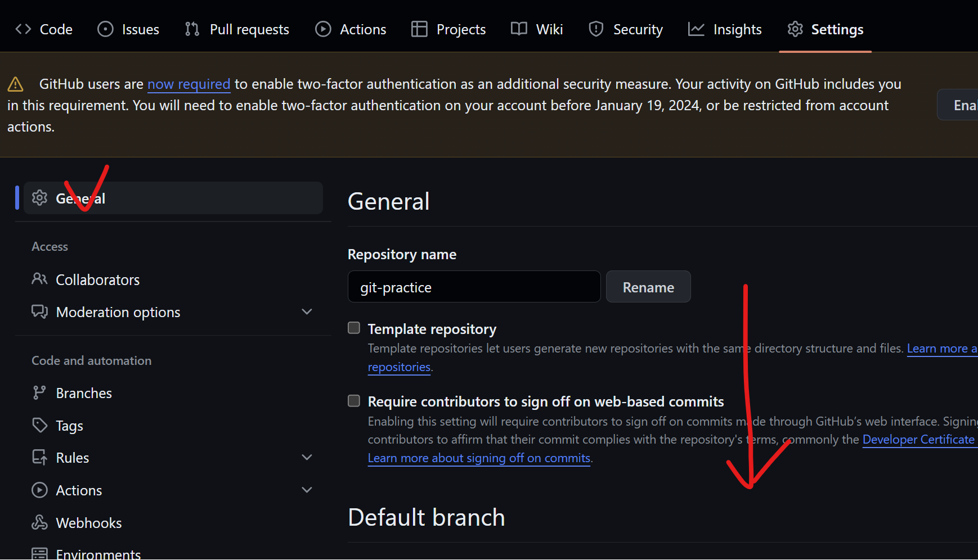
Task: Expand the Rules section chevron
Action: tap(307, 458)
